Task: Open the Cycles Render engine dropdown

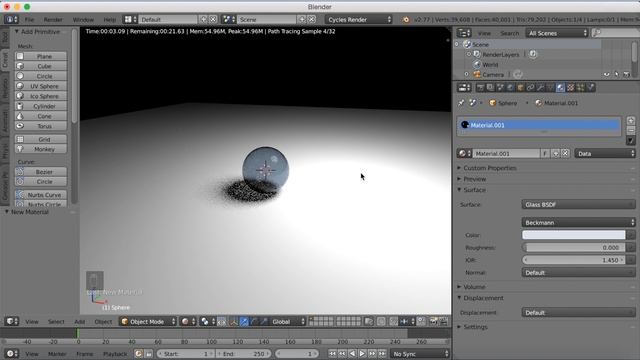Action: (359, 20)
